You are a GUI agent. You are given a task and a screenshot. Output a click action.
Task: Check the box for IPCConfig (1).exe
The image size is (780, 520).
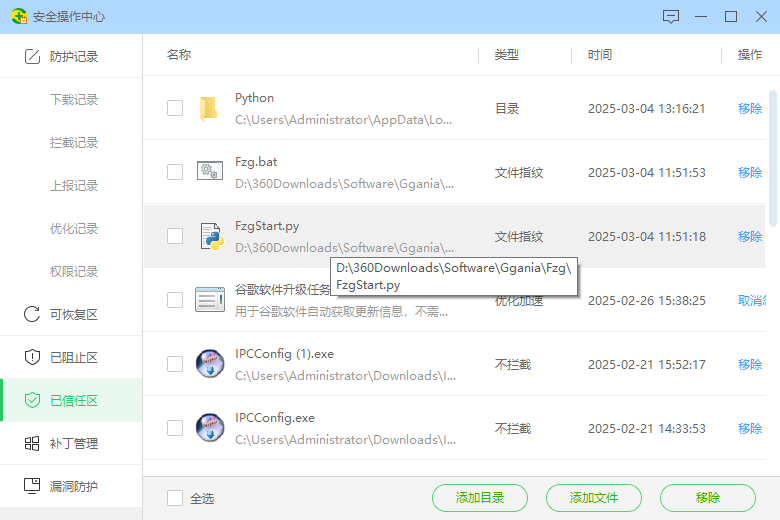175,364
